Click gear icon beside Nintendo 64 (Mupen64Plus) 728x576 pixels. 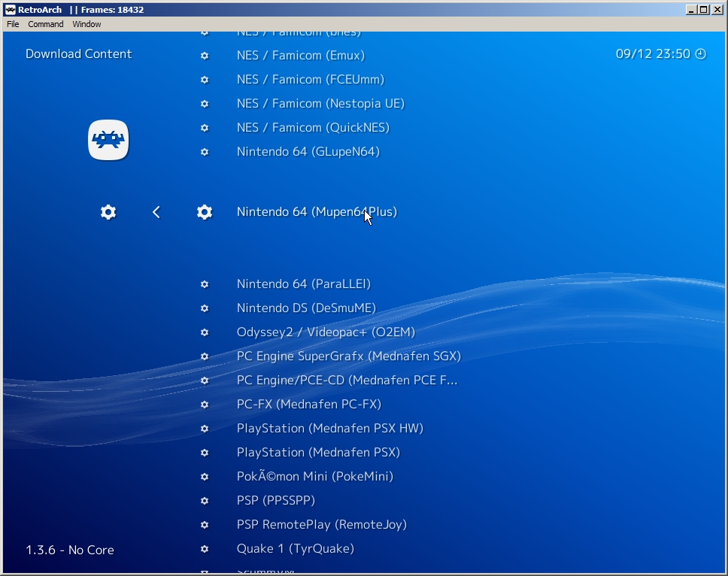point(205,212)
